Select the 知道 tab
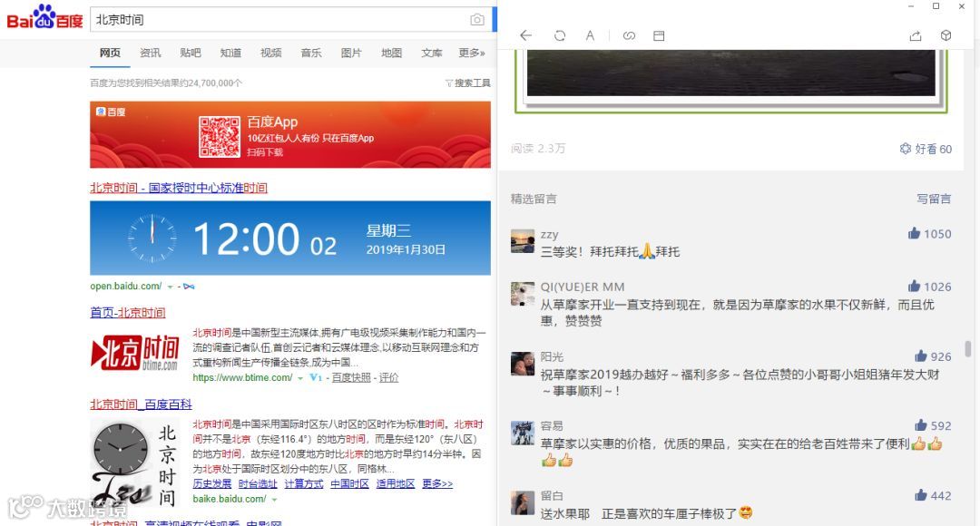 point(230,54)
